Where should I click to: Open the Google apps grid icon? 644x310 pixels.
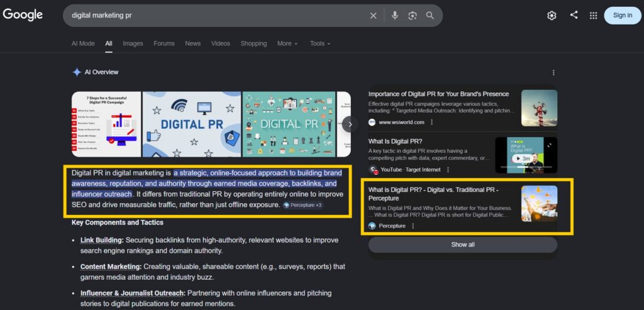593,16
